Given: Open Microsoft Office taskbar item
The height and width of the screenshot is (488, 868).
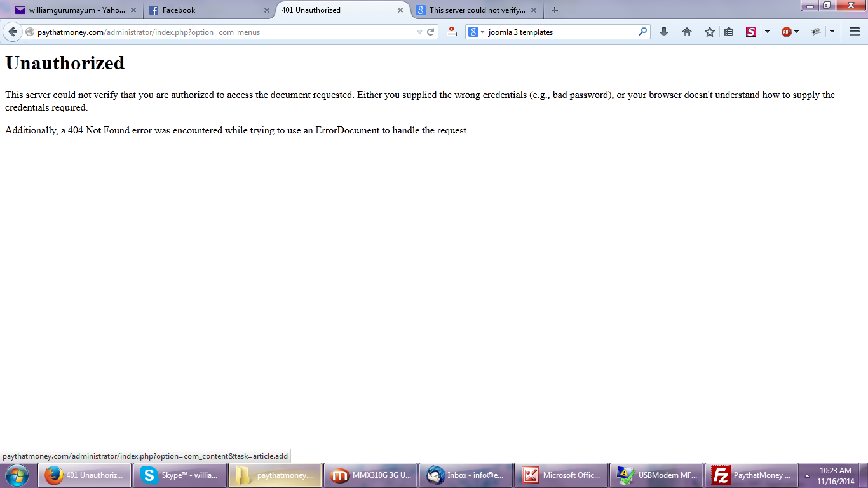Looking at the screenshot, I should coord(561,475).
